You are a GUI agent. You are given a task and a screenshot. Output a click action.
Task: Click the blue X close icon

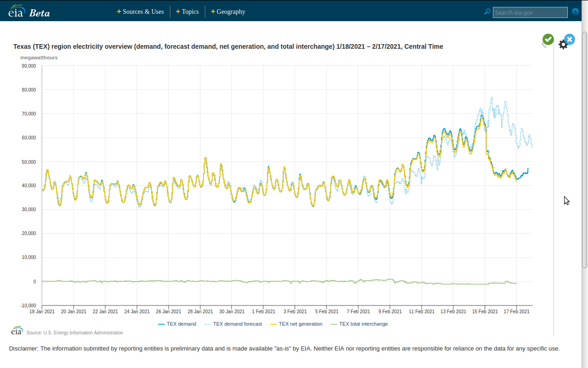(570, 40)
